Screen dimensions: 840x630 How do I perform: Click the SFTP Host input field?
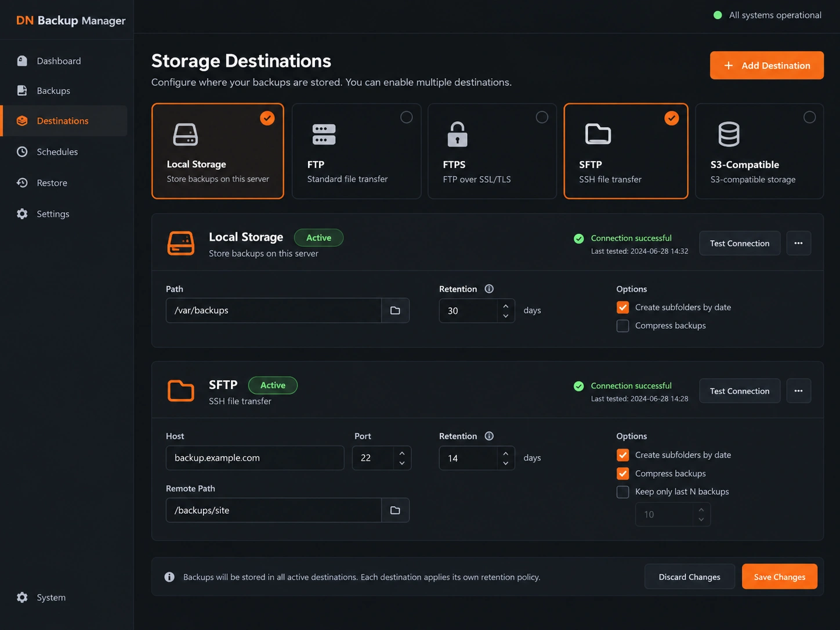click(255, 458)
